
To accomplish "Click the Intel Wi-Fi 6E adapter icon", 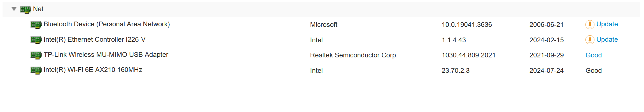I will click(x=36, y=70).
